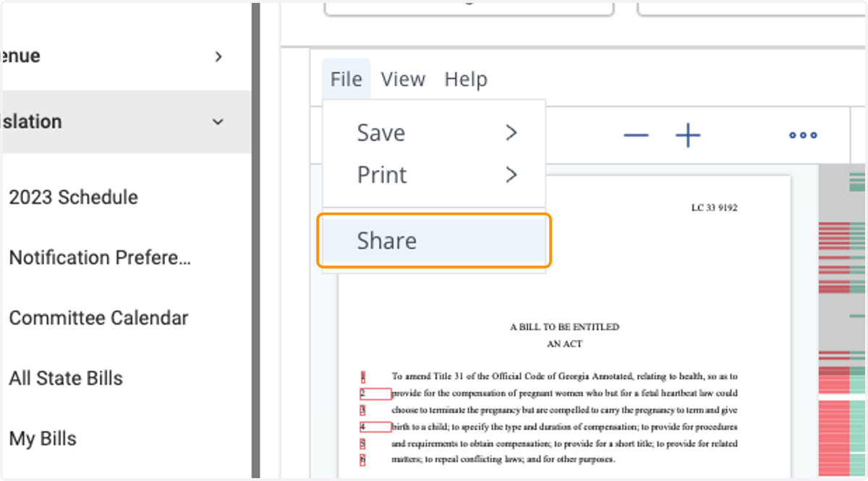868x481 pixels.
Task: Click the 'LC 33 9192' document number
Action: tap(714, 208)
